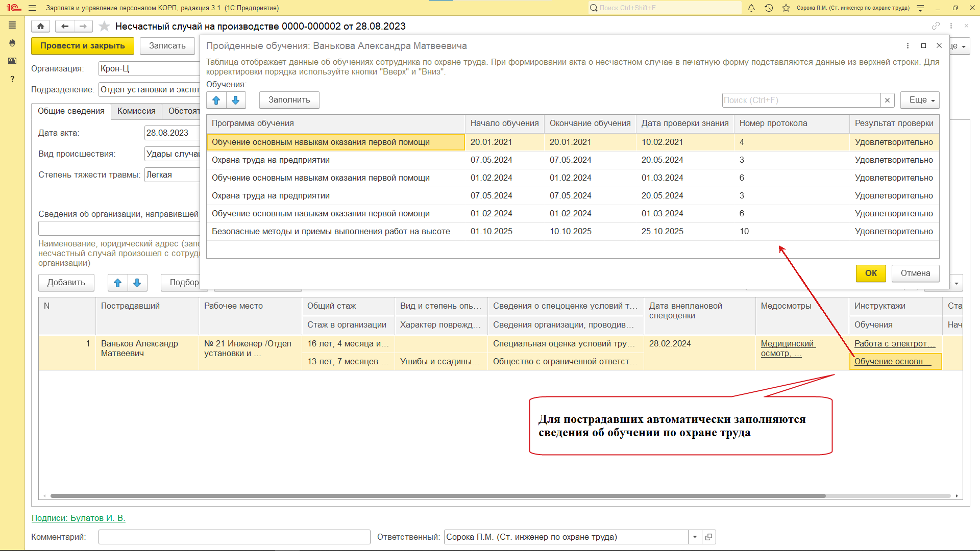Click the back navigation arrow
The height and width of the screenshot is (551, 980).
[65, 26]
